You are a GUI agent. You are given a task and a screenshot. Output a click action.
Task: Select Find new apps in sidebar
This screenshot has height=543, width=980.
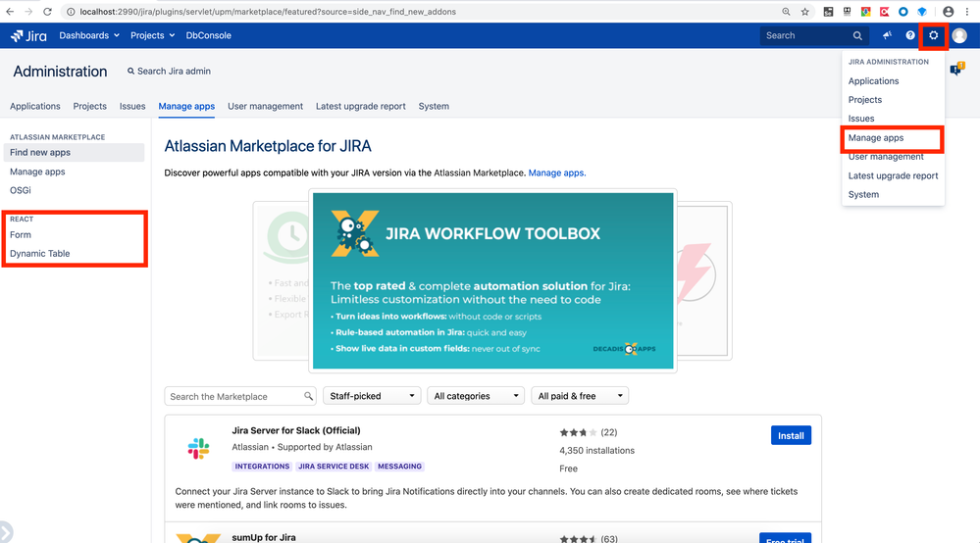click(x=74, y=152)
